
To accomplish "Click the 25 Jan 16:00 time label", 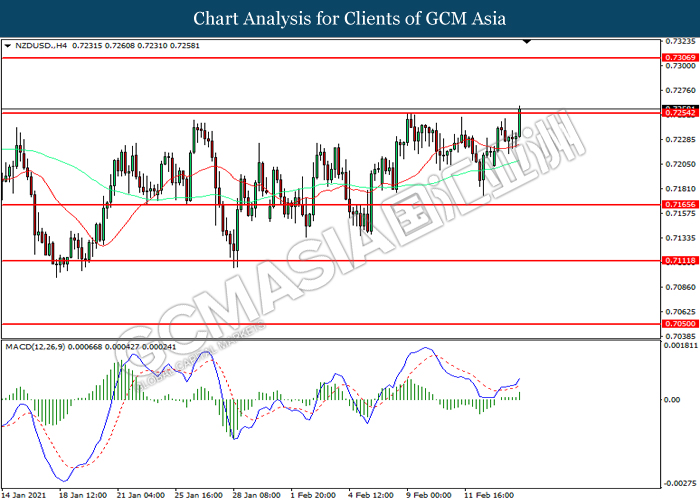I will [199, 495].
